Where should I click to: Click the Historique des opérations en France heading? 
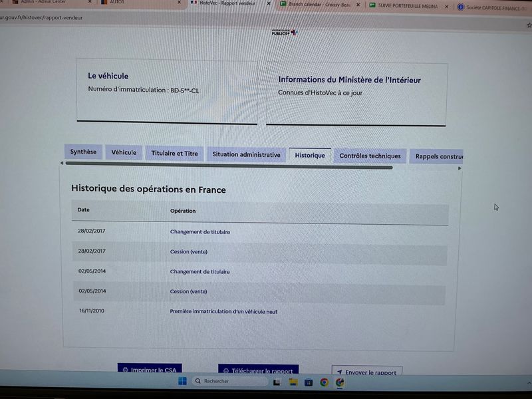click(x=148, y=189)
